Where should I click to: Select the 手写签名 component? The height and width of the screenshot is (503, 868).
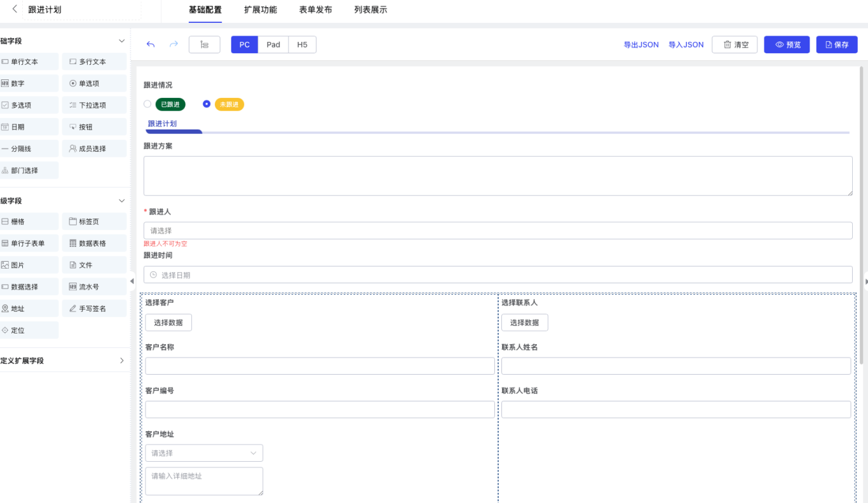[94, 309]
